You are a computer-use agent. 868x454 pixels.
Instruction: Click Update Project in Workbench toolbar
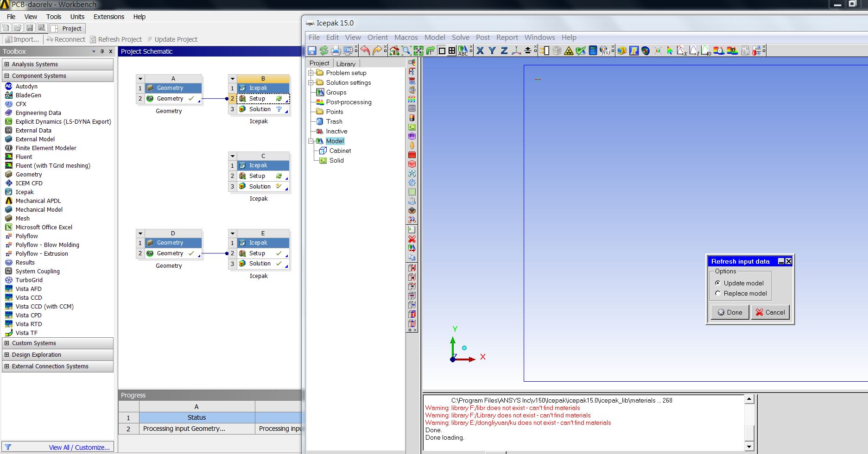point(172,39)
